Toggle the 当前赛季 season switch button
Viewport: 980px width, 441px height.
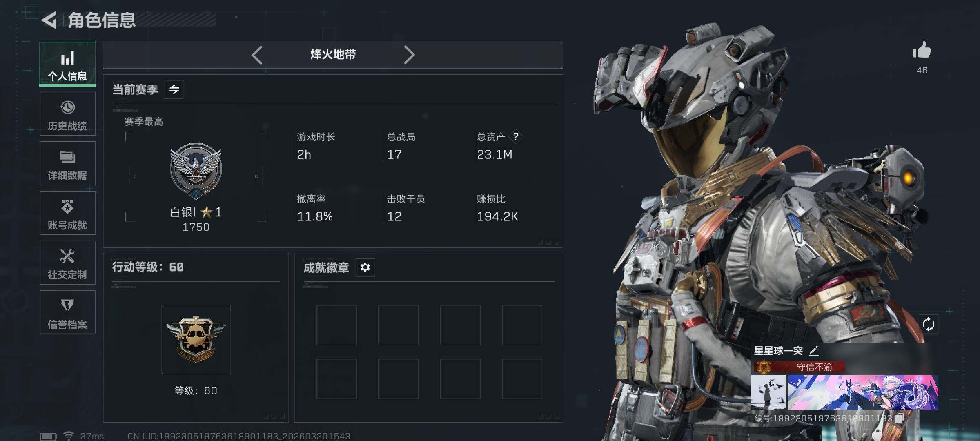[x=174, y=89]
